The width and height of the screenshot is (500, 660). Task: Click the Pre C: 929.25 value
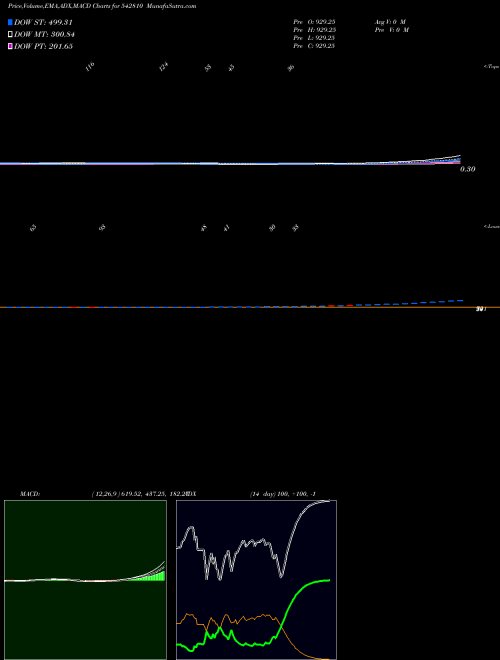[x=314, y=45]
